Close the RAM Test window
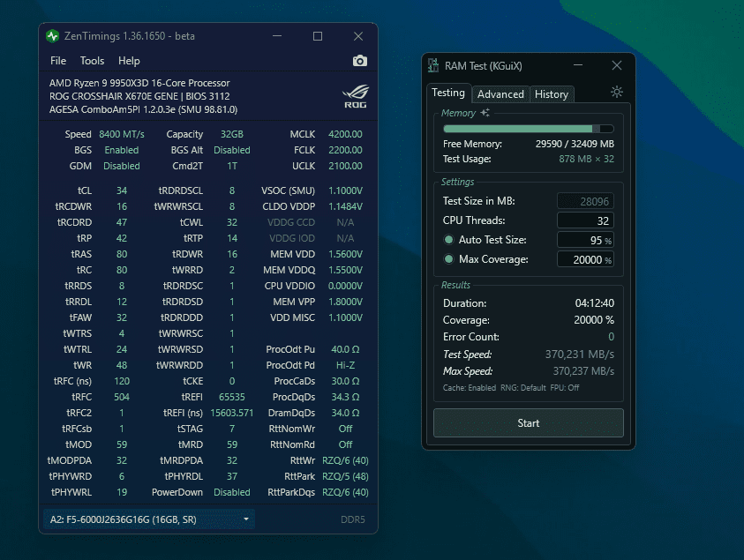The height and width of the screenshot is (560, 744). coord(616,65)
